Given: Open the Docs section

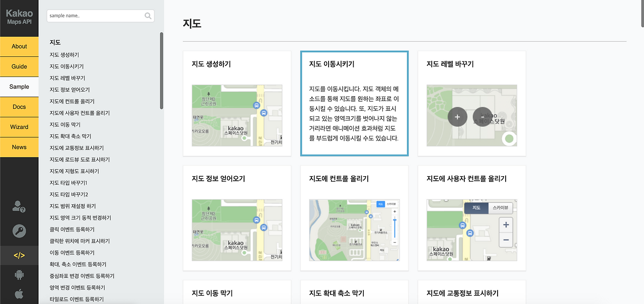Looking at the screenshot, I should click(x=19, y=107).
